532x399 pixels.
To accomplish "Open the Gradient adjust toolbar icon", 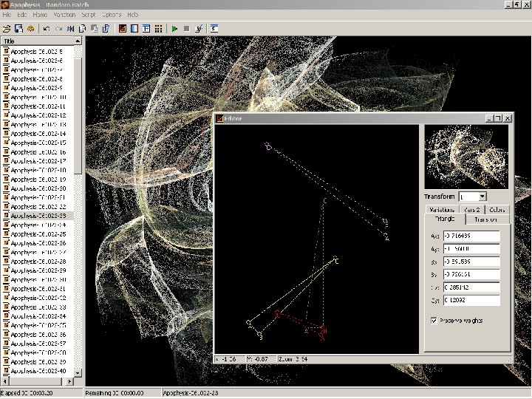I will [134, 29].
